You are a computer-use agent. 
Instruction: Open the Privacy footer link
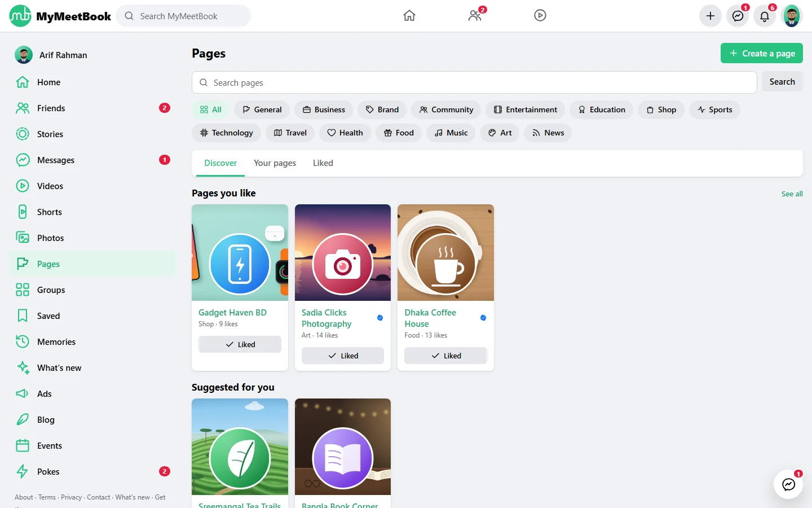[x=71, y=497]
